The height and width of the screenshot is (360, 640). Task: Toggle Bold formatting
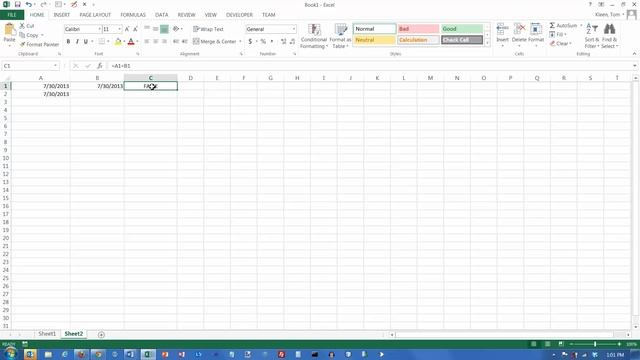point(68,41)
